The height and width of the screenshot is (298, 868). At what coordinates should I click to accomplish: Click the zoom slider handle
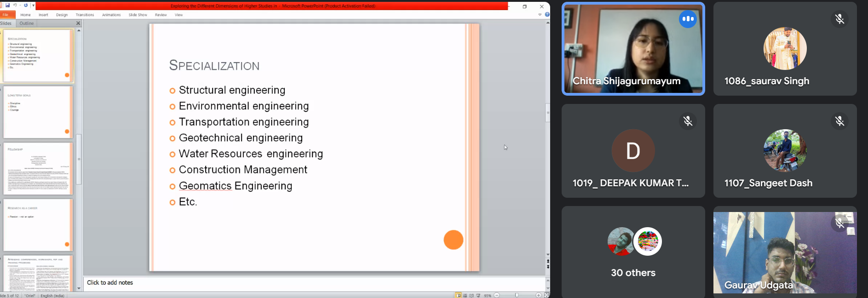pyautogui.click(x=517, y=295)
